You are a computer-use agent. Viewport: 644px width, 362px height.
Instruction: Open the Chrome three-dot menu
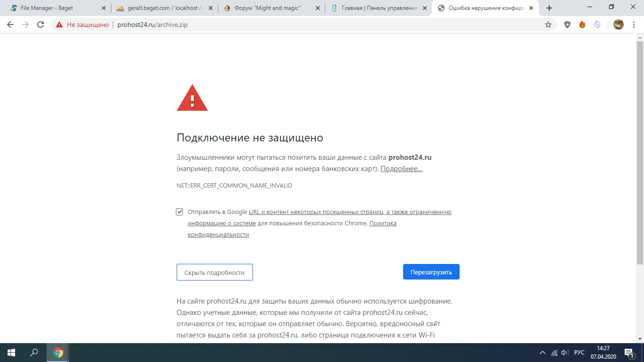point(634,25)
